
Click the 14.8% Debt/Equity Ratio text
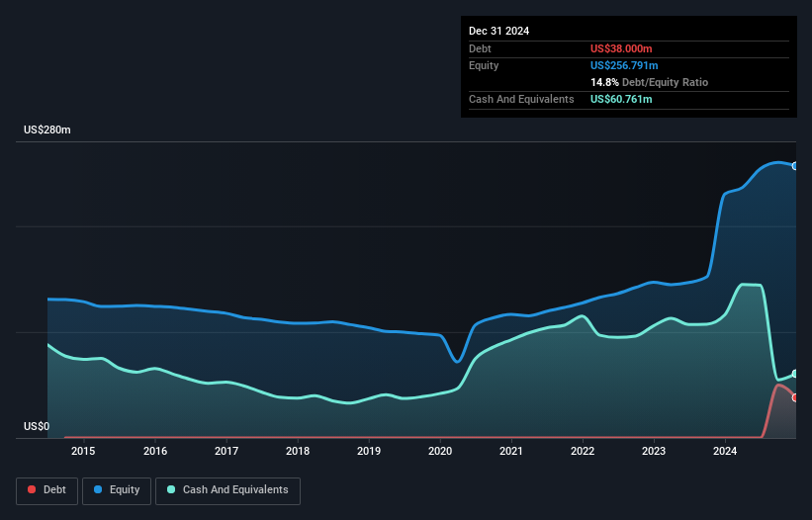650,82
